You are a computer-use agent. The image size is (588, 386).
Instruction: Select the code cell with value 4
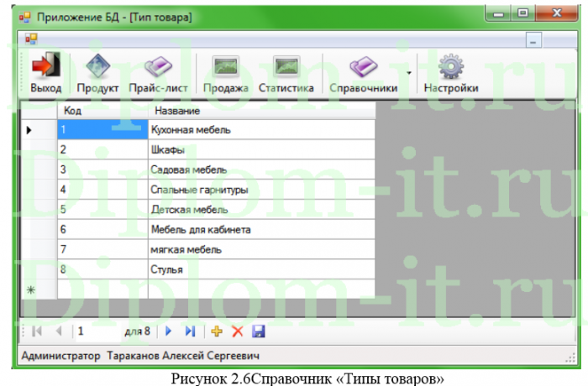[x=102, y=190]
